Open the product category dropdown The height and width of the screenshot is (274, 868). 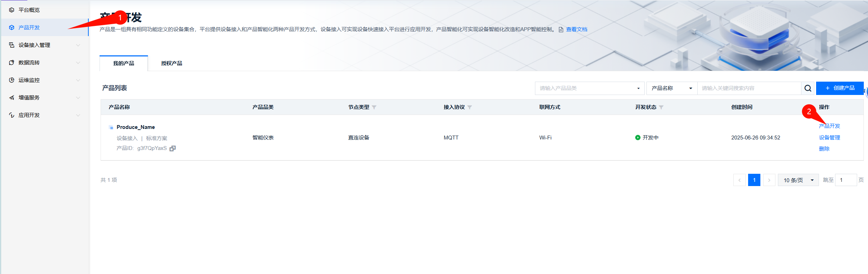click(589, 88)
